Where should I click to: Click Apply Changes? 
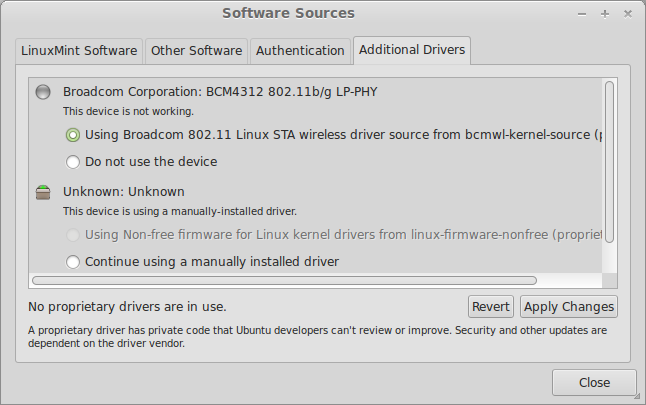point(569,307)
